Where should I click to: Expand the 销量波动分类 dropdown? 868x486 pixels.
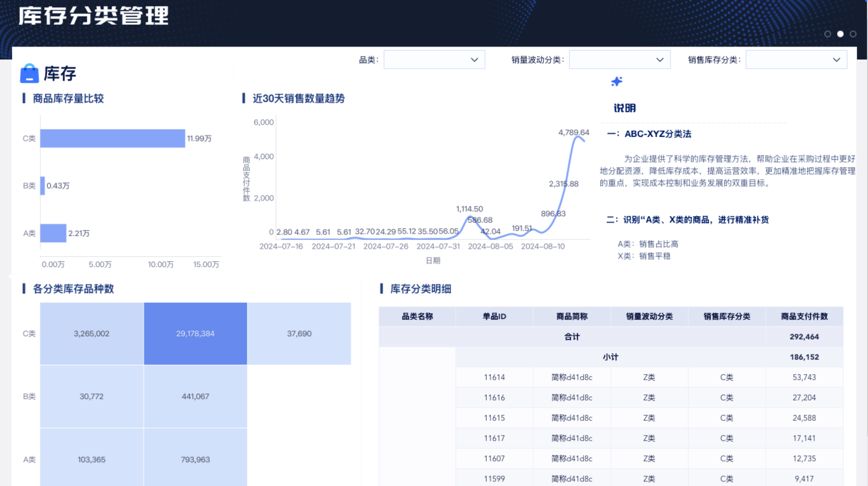pyautogui.click(x=619, y=60)
